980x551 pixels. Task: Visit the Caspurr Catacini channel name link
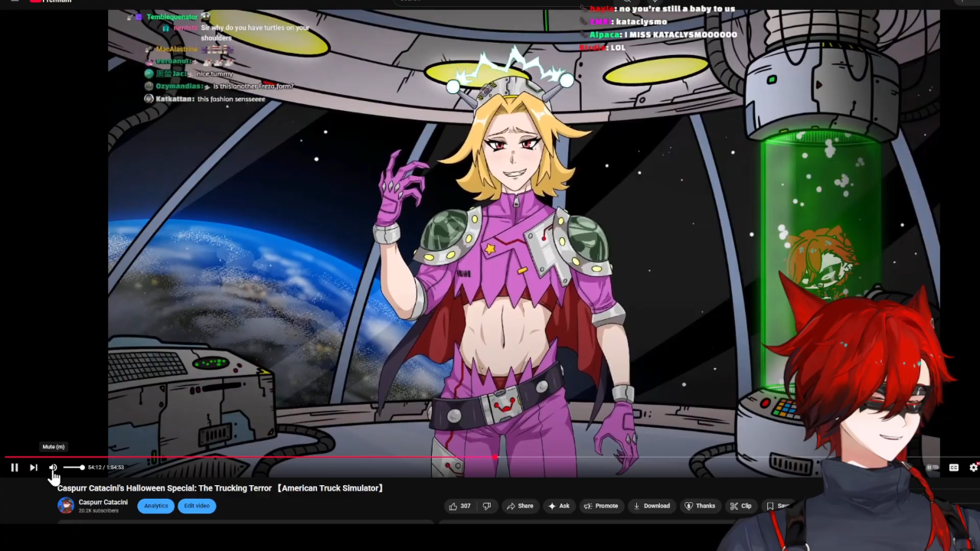click(x=103, y=503)
